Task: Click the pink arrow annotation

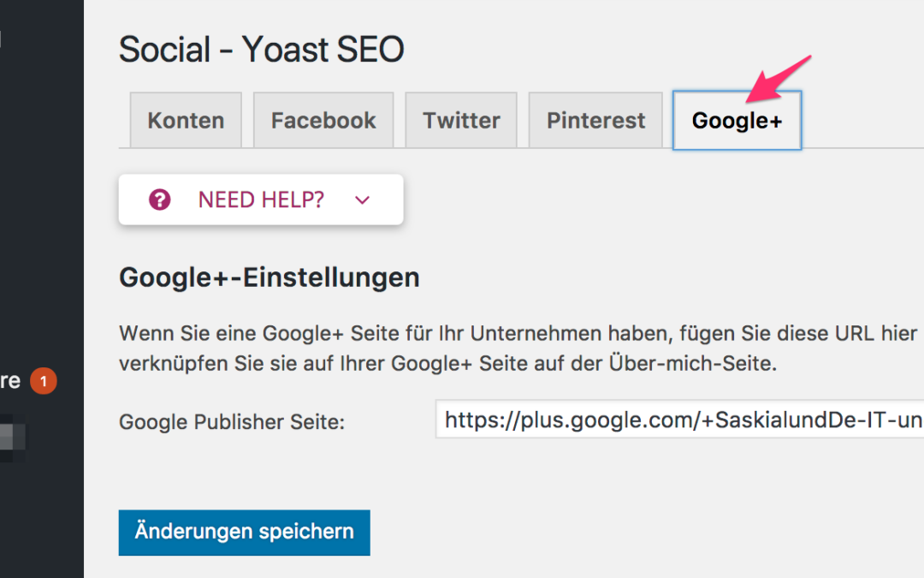Action: pos(779,79)
